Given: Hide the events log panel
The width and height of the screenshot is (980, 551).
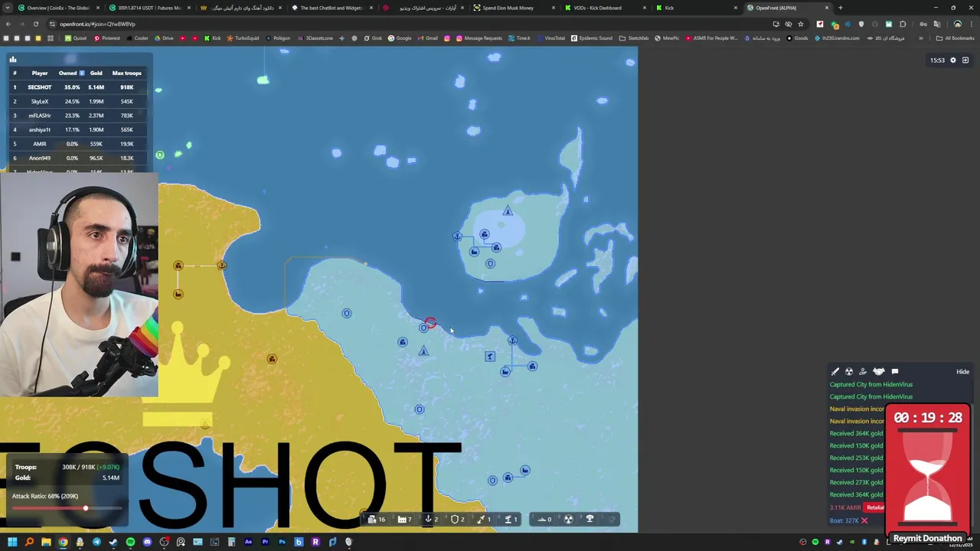Looking at the screenshot, I should coord(962,372).
